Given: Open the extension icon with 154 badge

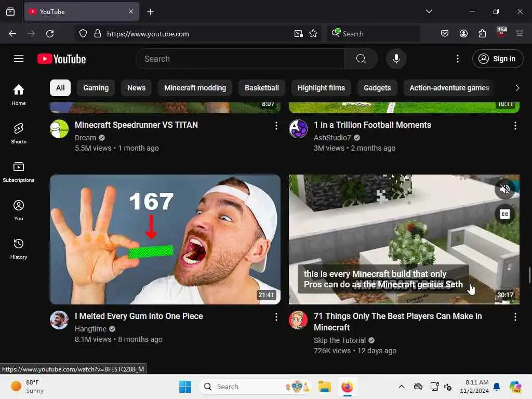Looking at the screenshot, I should point(501,33).
